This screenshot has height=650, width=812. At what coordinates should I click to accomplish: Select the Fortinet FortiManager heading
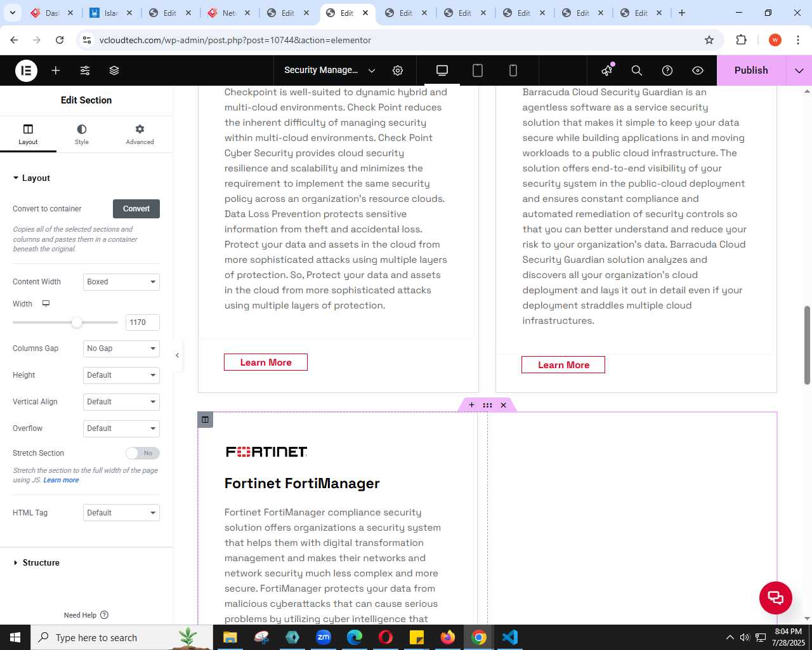tap(302, 483)
